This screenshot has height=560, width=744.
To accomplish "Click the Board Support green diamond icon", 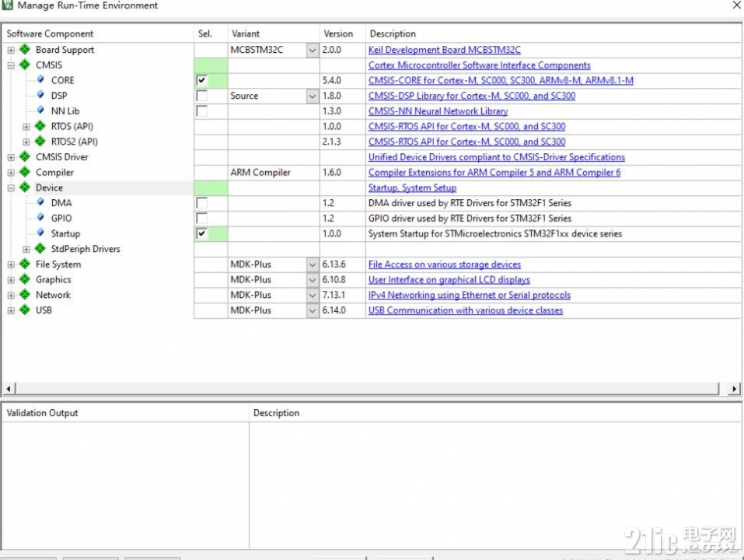I will point(25,49).
